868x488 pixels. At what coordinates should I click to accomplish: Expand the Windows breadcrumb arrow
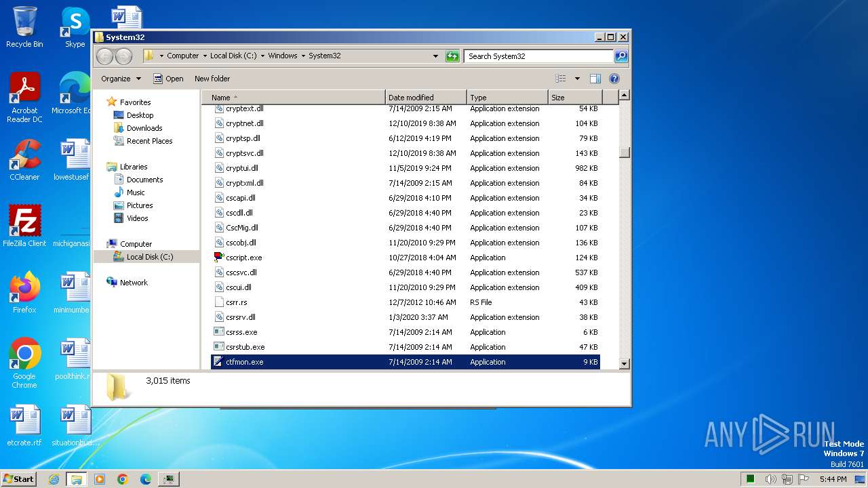pos(303,56)
